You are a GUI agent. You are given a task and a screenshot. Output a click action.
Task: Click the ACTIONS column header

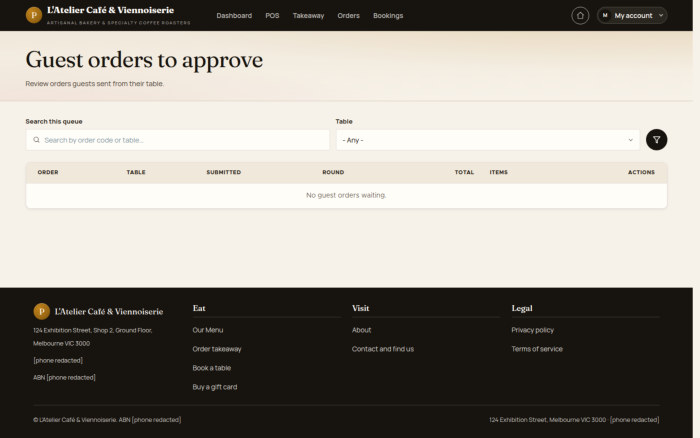[x=641, y=172]
